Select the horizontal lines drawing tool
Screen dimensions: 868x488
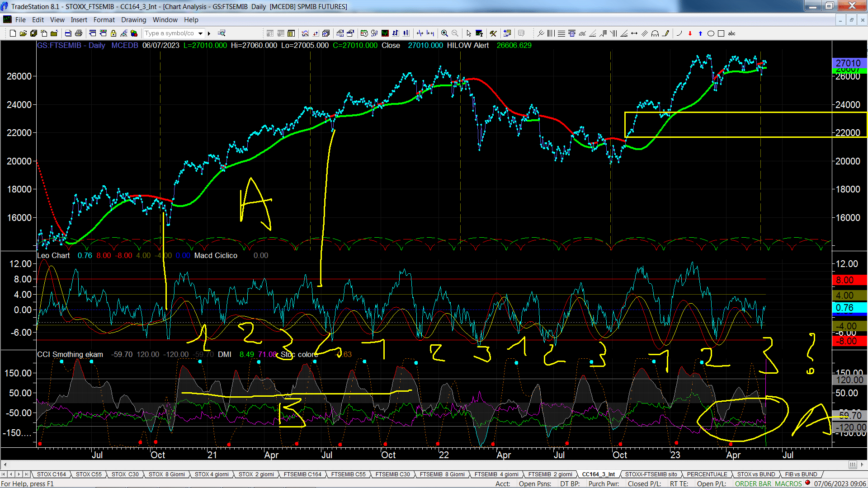click(x=561, y=33)
